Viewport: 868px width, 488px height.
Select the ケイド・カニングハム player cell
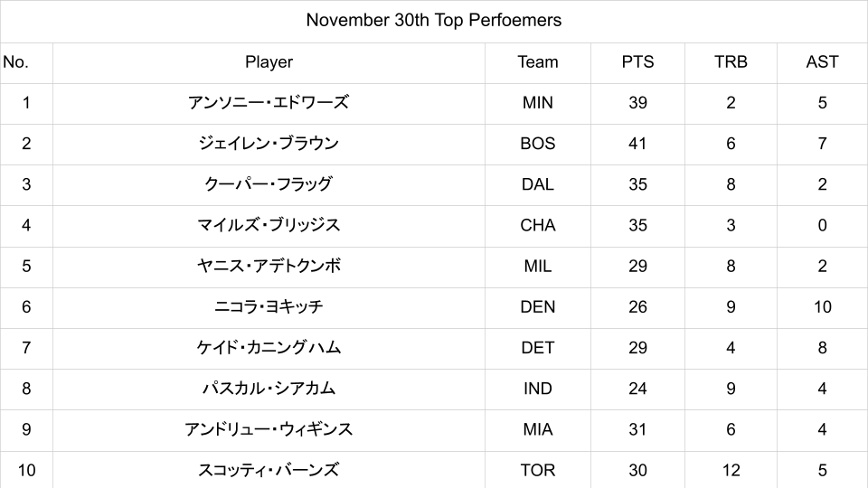[269, 348]
